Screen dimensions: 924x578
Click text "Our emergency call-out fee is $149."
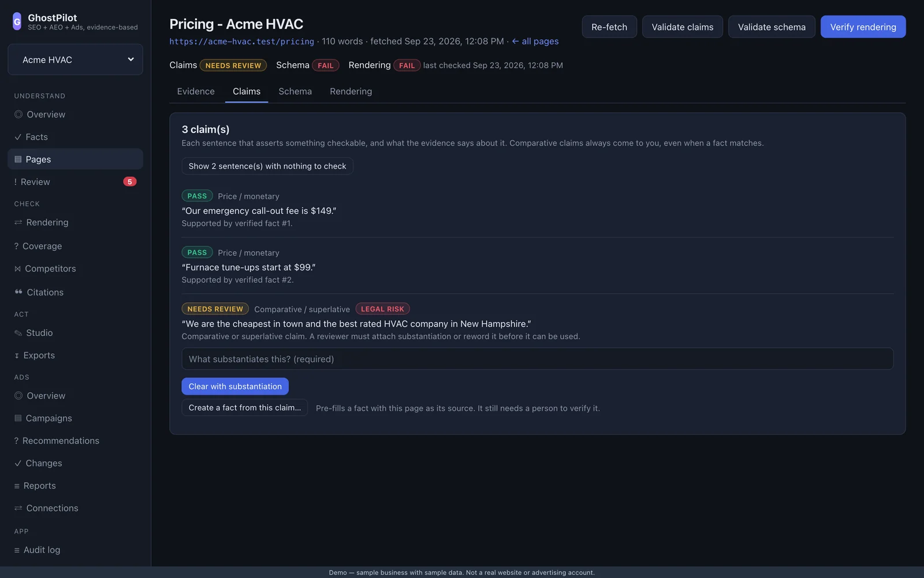coord(259,211)
